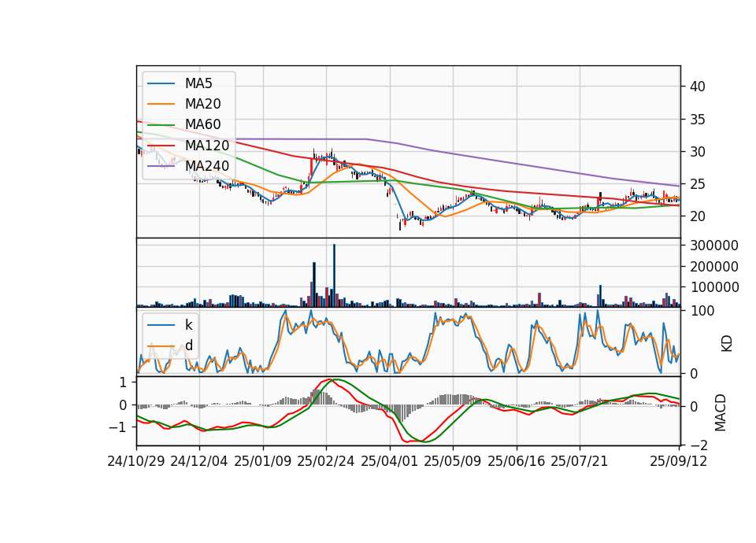Screen dimensions: 756x543
Task: Click the 24/12/04 date label
Action: 199,461
